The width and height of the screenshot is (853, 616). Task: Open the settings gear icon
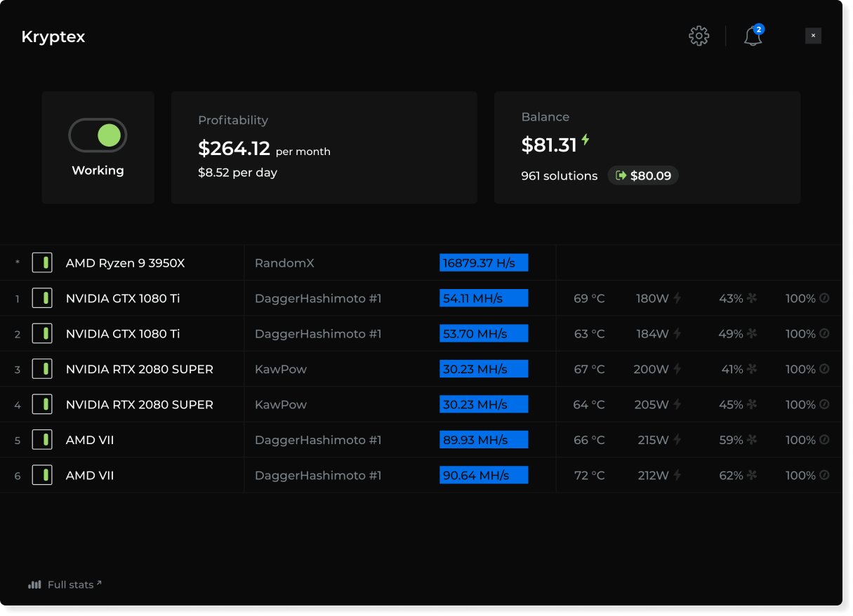coord(699,36)
